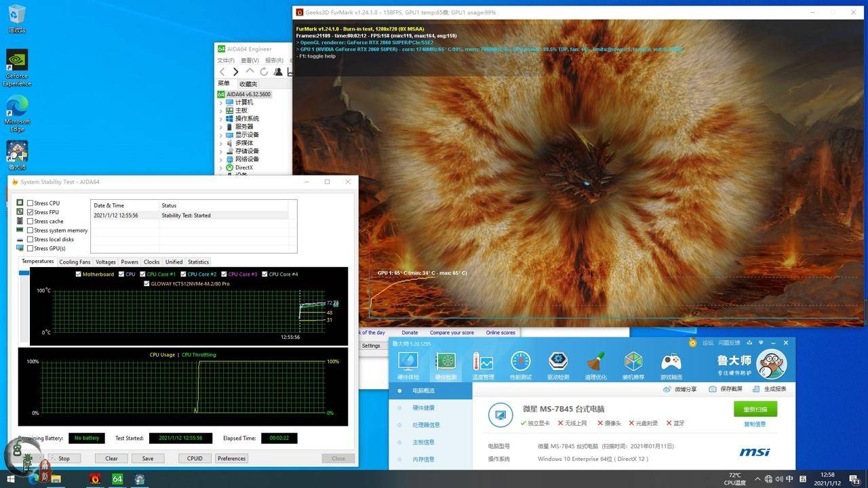Switch to Voltages tab

(106, 262)
